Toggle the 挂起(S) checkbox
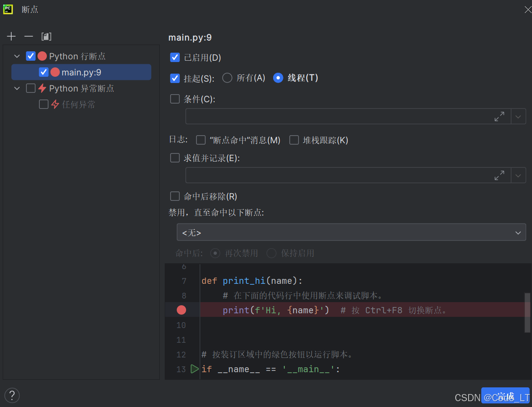This screenshot has height=407, width=532. point(175,79)
